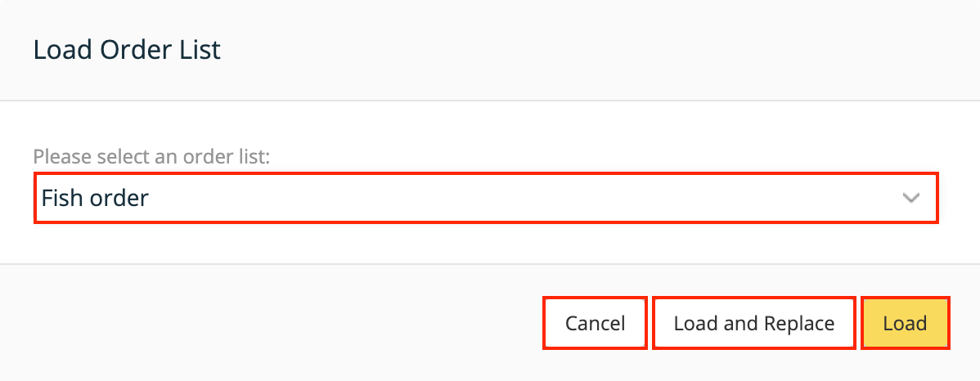Click the 'Please select an order list' label
This screenshot has height=381, width=980.
(x=151, y=156)
